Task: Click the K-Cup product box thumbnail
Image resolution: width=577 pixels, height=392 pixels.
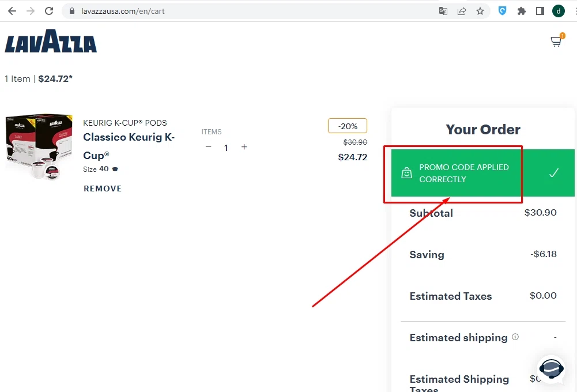Action: (x=39, y=146)
